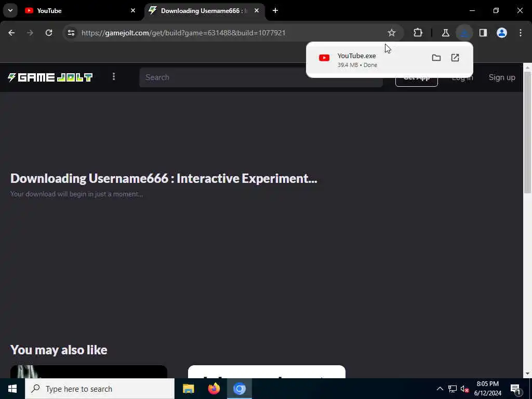Show YouTube.exe in folder
Image resolution: width=532 pixels, height=399 pixels.
[436, 58]
